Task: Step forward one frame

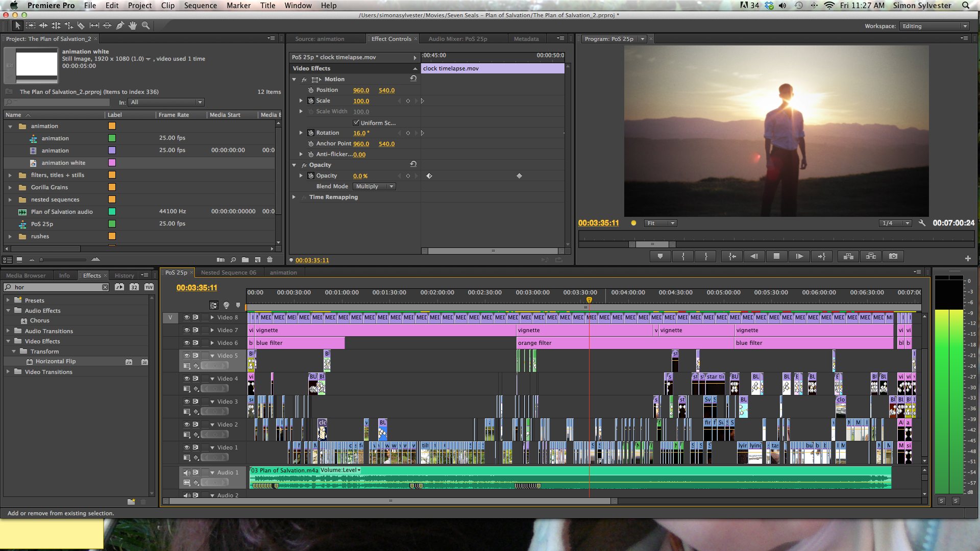Action: coord(799,257)
